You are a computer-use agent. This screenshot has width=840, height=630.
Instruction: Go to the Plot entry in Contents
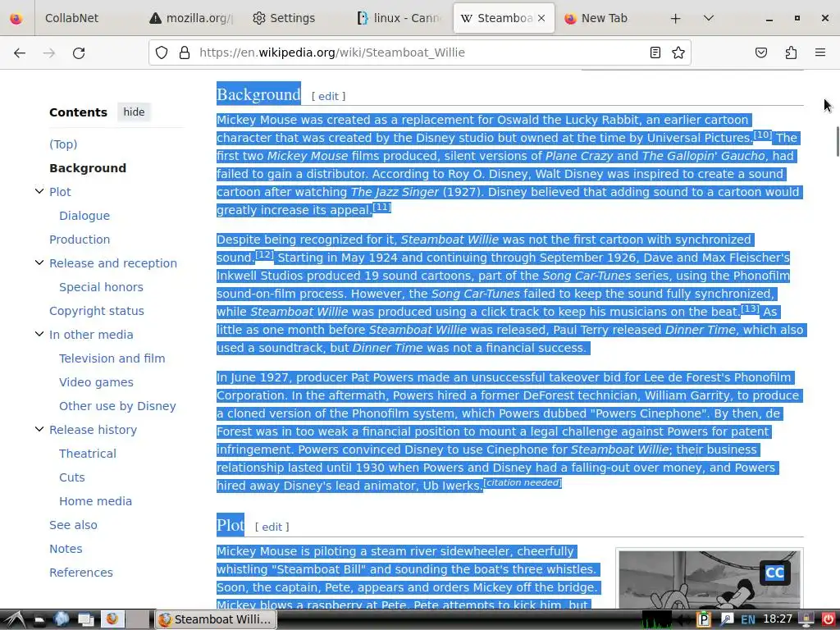click(x=60, y=192)
